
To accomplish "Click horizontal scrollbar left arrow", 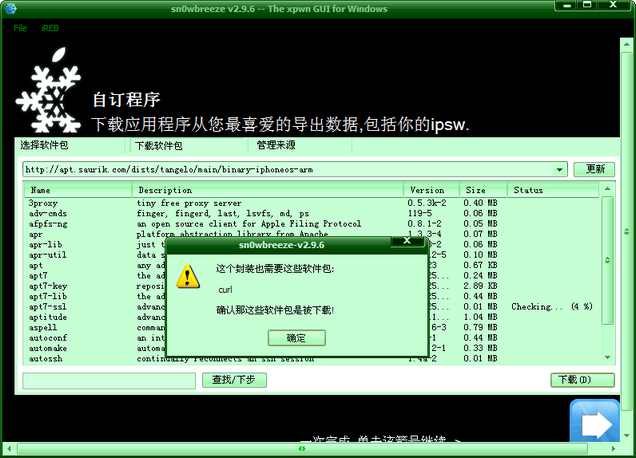I will tap(9, 449).
